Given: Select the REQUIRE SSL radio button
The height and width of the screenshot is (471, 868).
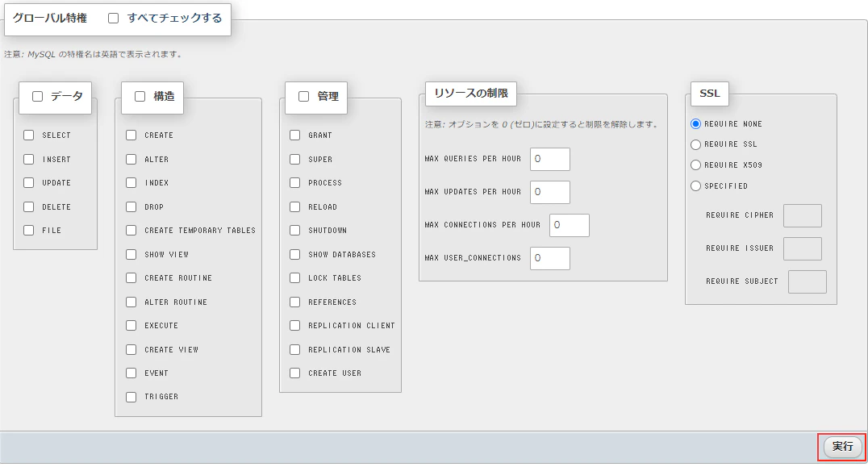Looking at the screenshot, I should tap(696, 144).
